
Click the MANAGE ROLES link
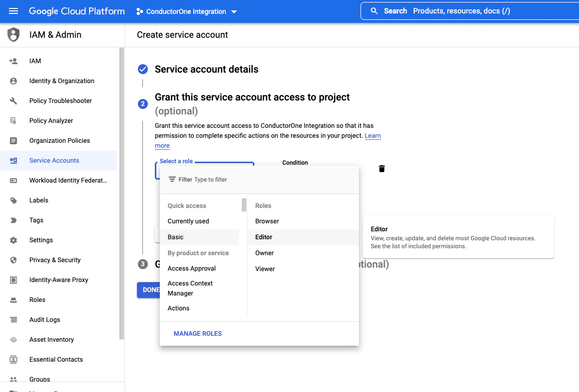(198, 333)
